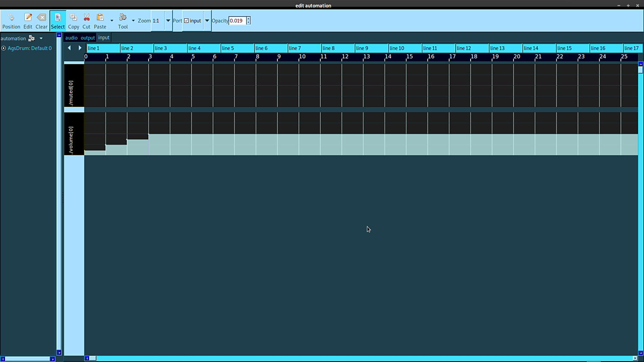The image size is (644, 362).
Task: Toggle the line 5 channel button
Action: click(237, 48)
